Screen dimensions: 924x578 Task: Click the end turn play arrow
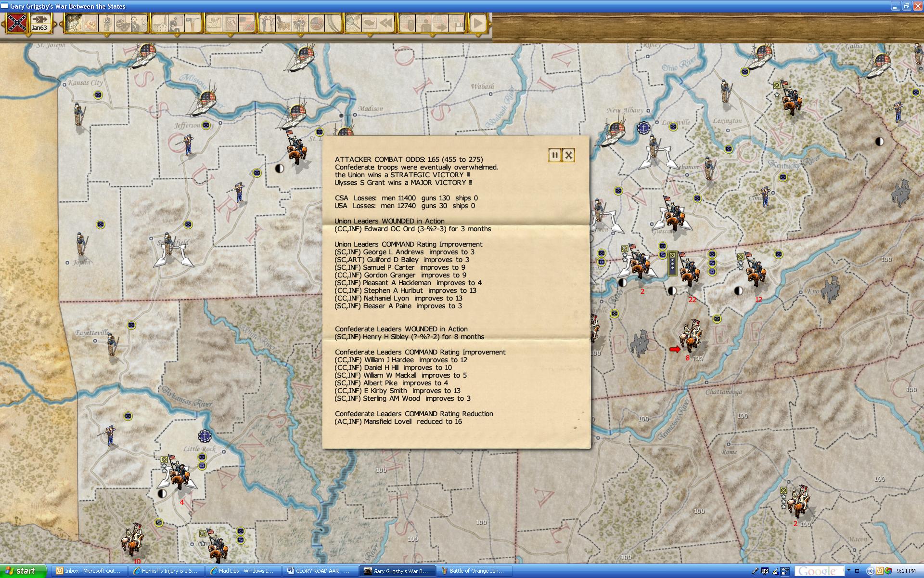(477, 23)
